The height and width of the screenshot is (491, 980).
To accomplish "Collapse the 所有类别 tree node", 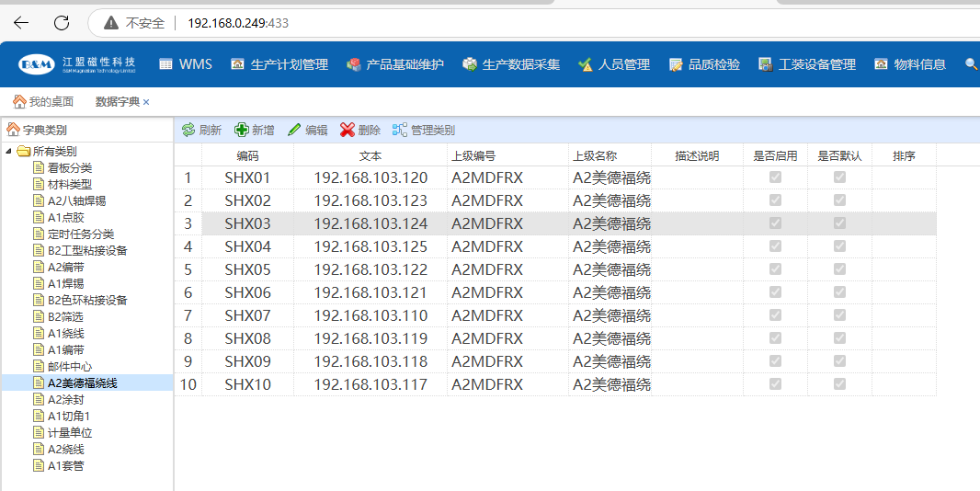I will [x=9, y=152].
